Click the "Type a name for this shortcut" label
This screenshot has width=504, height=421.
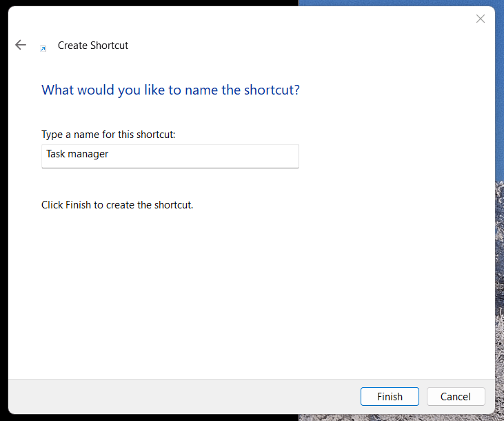(x=108, y=135)
